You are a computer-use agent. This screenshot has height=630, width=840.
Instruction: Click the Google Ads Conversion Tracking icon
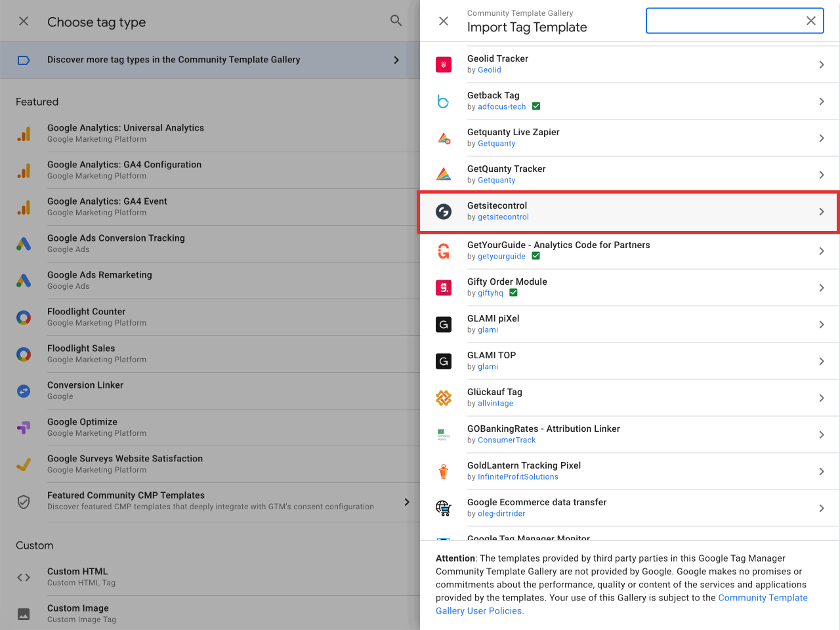[x=24, y=243]
